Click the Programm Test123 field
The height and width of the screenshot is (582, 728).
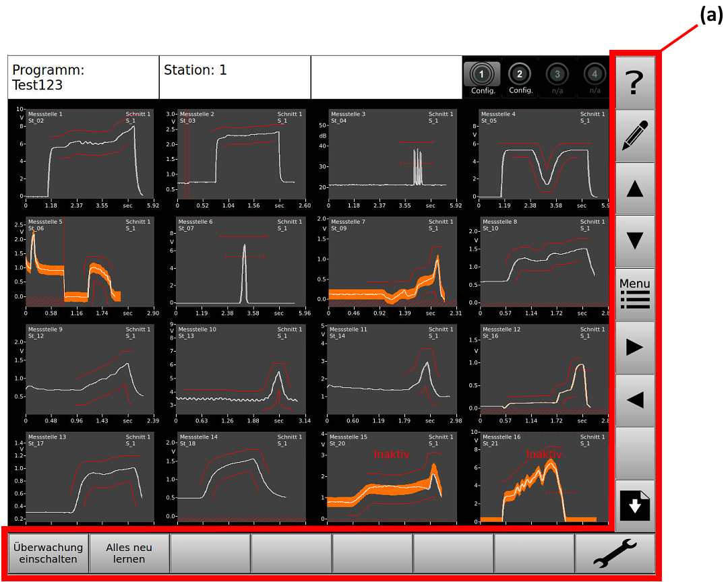(x=81, y=76)
